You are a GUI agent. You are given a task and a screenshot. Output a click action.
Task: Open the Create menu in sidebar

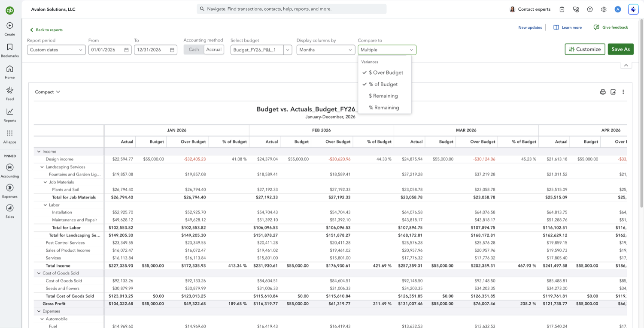9,29
